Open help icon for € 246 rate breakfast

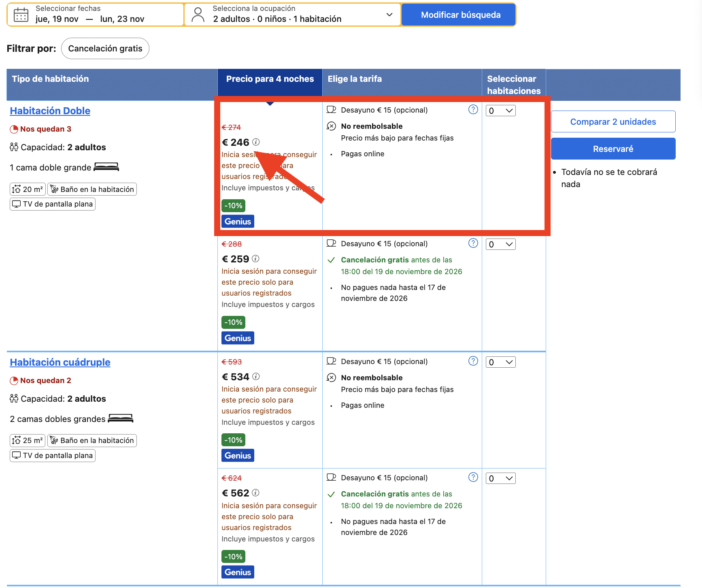473,110
